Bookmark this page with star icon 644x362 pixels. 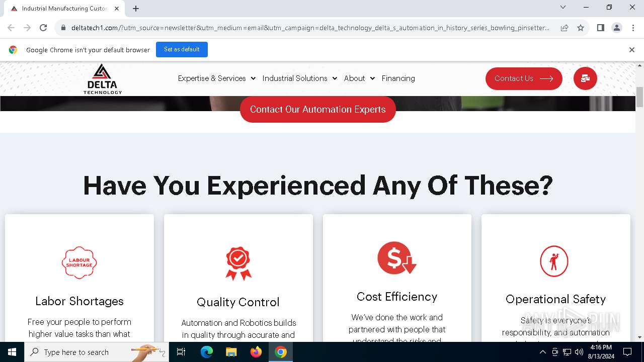click(581, 28)
